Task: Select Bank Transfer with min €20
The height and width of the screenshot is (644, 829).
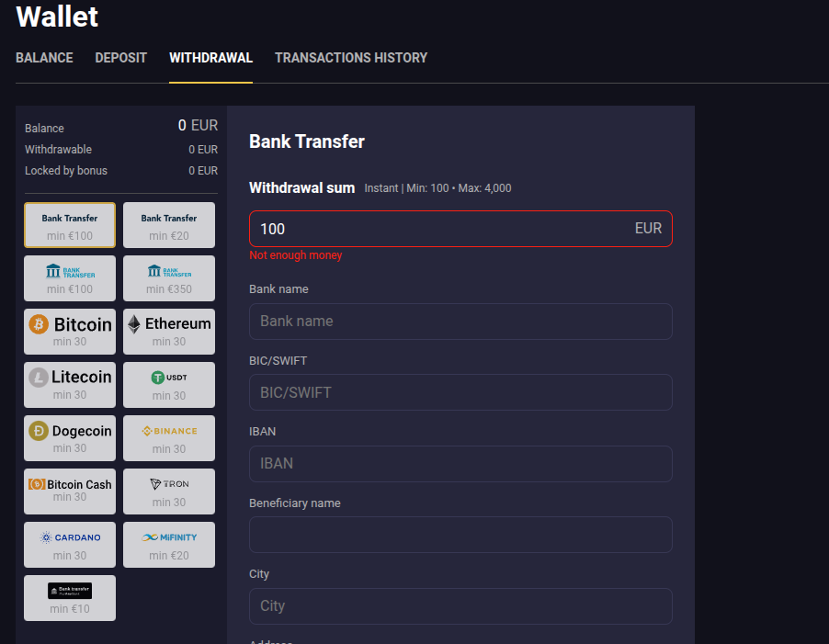Action: point(169,225)
